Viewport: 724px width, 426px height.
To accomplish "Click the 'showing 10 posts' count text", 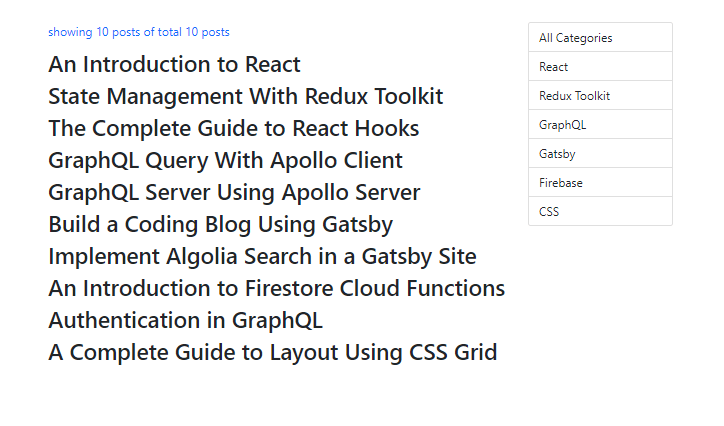I will click(x=138, y=32).
